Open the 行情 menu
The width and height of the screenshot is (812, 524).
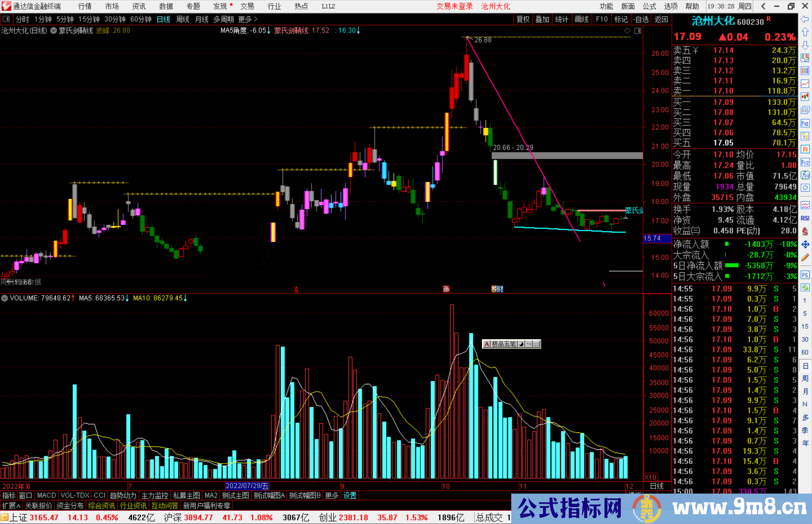pos(85,6)
